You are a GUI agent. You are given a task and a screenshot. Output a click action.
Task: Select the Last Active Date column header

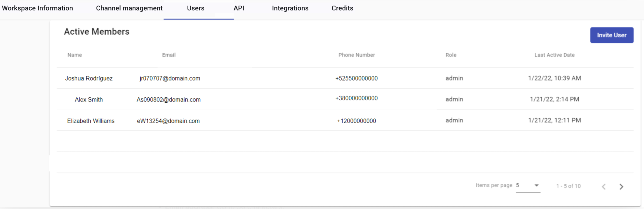(554, 55)
